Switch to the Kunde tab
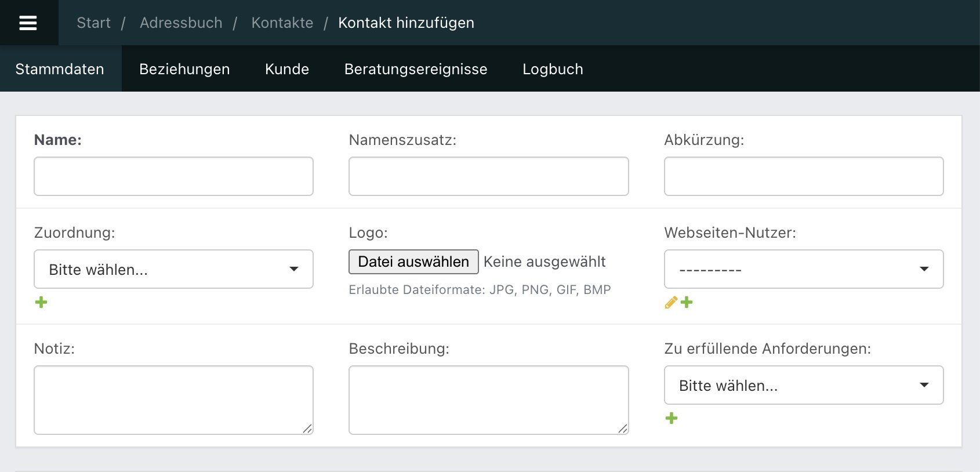Image resolution: width=980 pixels, height=472 pixels. 287,69
